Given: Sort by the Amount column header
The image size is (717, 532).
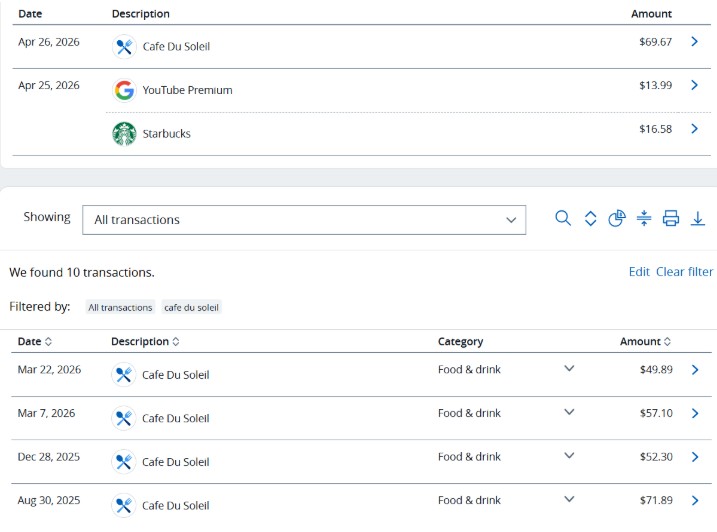Looking at the screenshot, I should coord(645,342).
